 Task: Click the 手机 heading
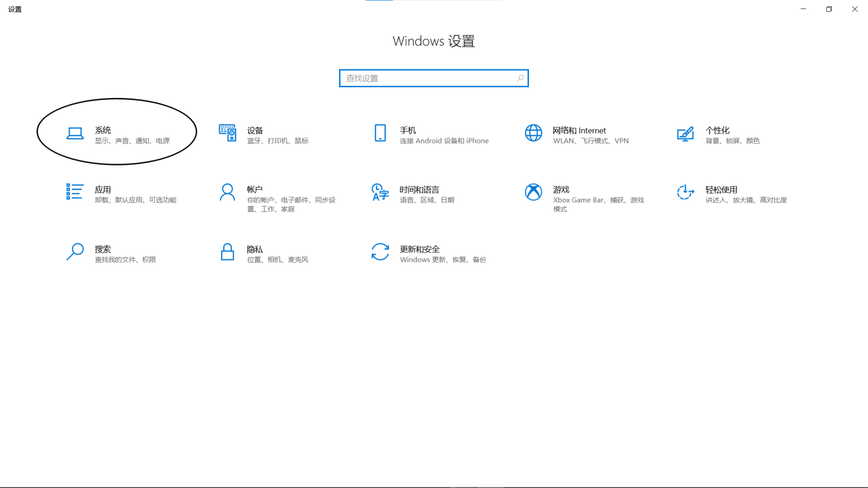[x=408, y=130]
